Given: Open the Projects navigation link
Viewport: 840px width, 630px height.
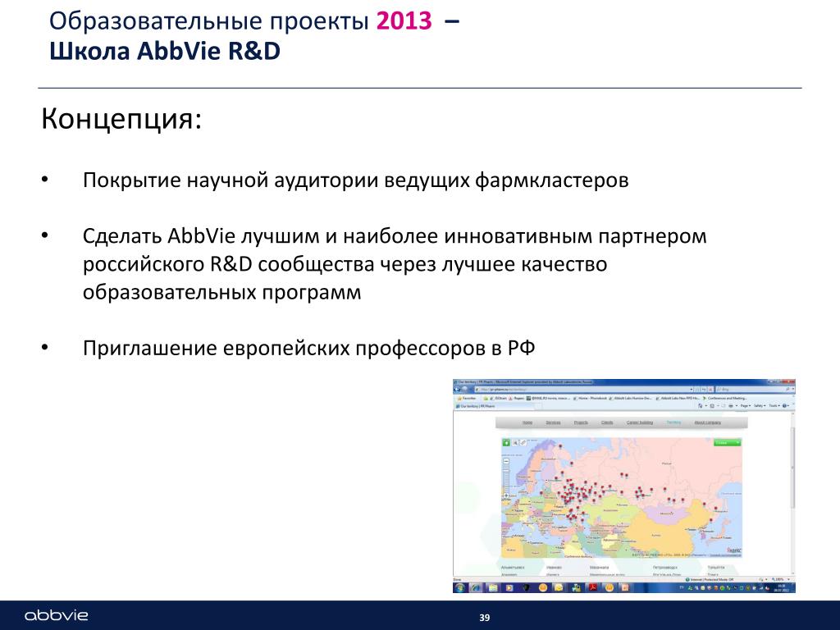Looking at the screenshot, I should (x=581, y=422).
